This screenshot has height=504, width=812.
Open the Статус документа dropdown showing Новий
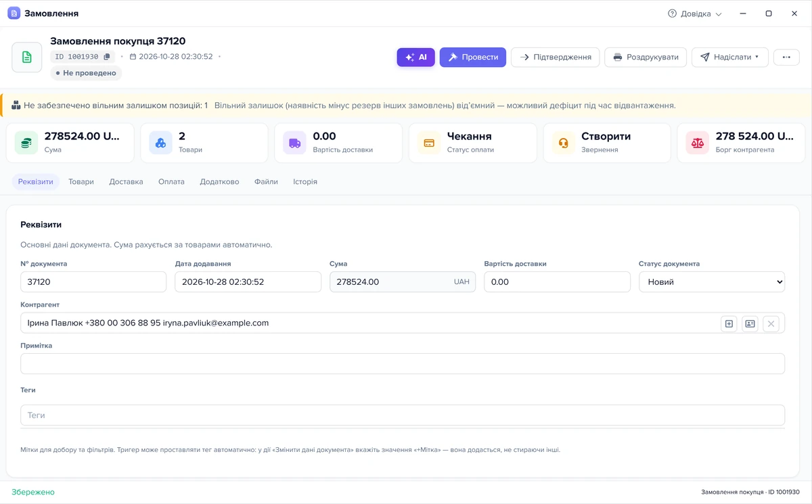[712, 282]
